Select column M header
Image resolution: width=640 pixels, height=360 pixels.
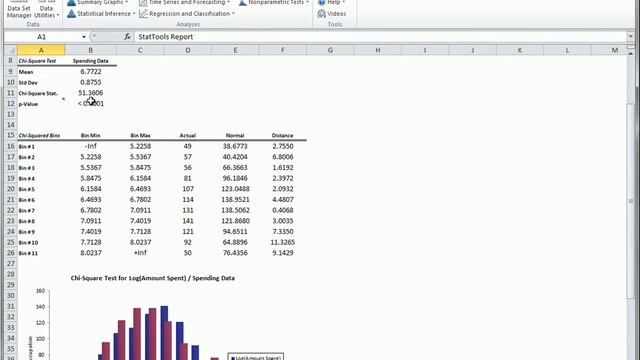pyautogui.click(x=614, y=50)
